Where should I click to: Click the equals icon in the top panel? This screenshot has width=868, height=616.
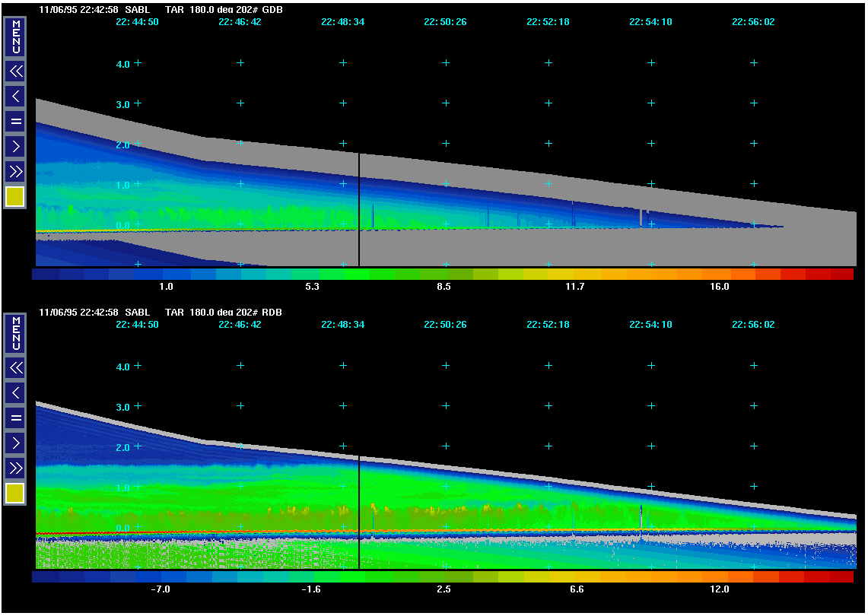pos(15,121)
